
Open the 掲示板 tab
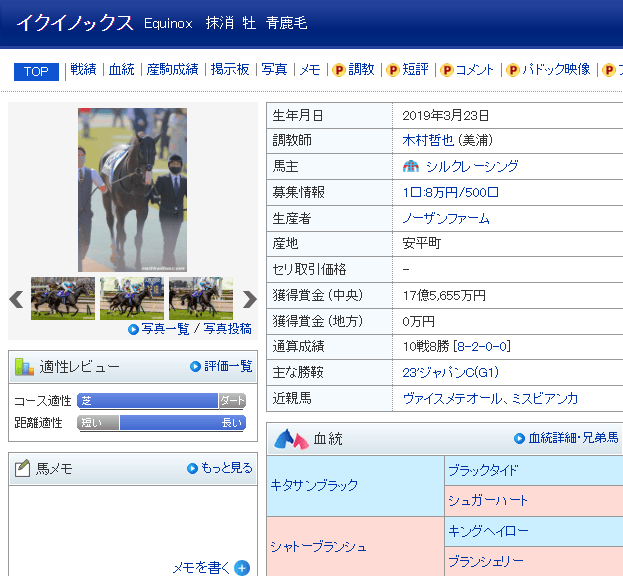coord(230,70)
